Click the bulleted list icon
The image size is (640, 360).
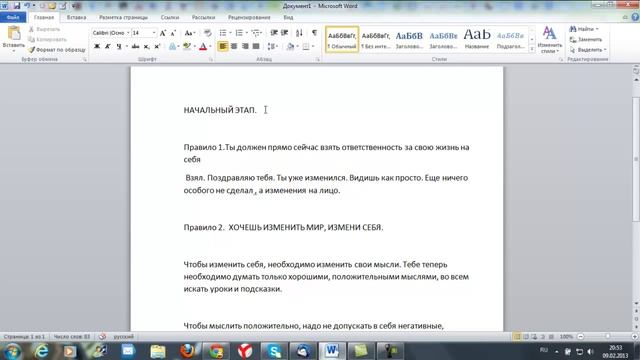click(223, 33)
